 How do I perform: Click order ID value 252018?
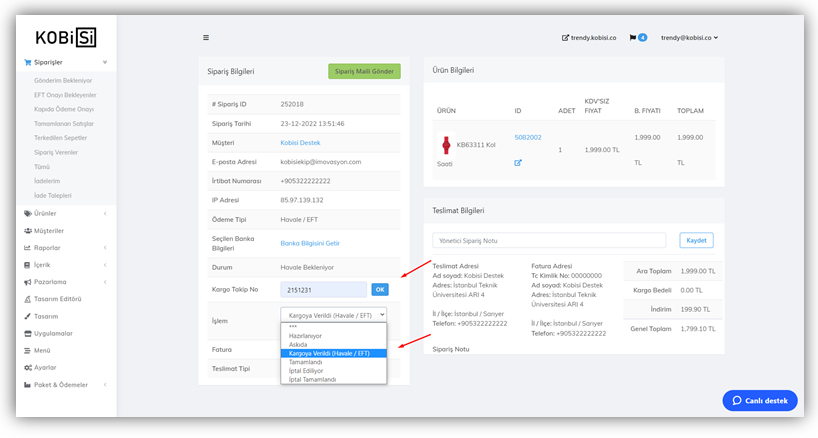pos(292,104)
